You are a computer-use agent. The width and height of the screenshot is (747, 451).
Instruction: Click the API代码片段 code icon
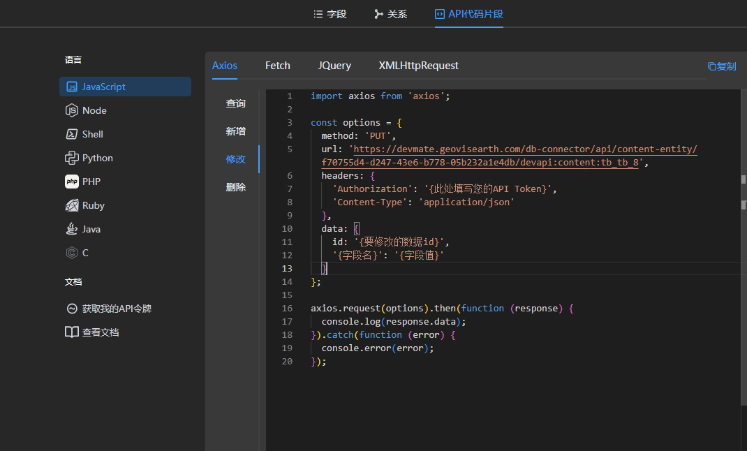pos(439,14)
